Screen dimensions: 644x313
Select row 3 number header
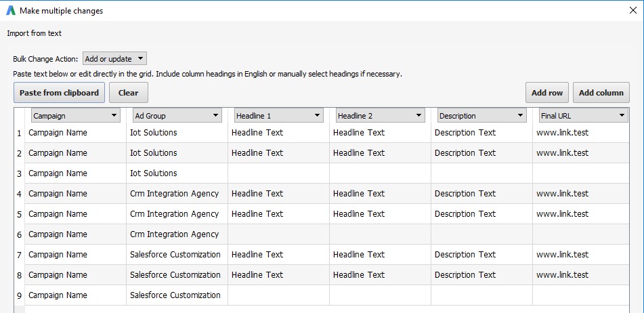point(20,173)
